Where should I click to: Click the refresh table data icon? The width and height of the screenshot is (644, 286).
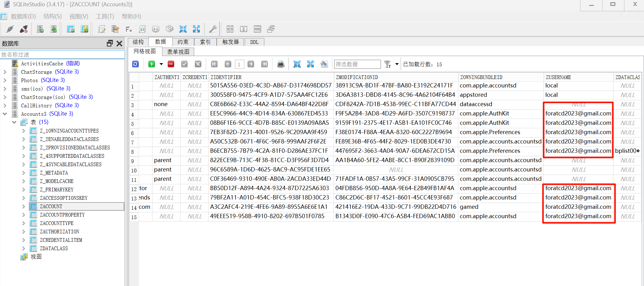(135, 64)
